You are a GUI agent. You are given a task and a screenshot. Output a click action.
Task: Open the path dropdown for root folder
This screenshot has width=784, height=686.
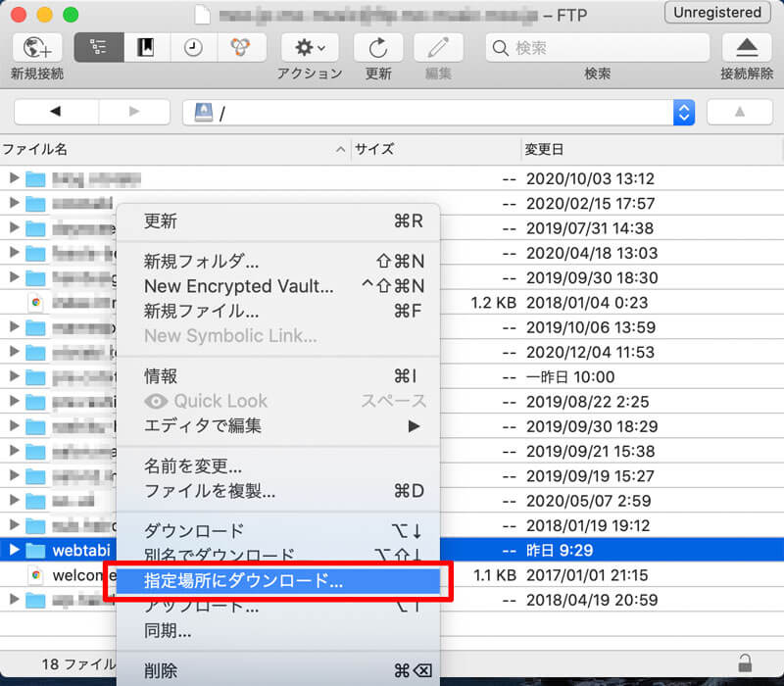(684, 113)
